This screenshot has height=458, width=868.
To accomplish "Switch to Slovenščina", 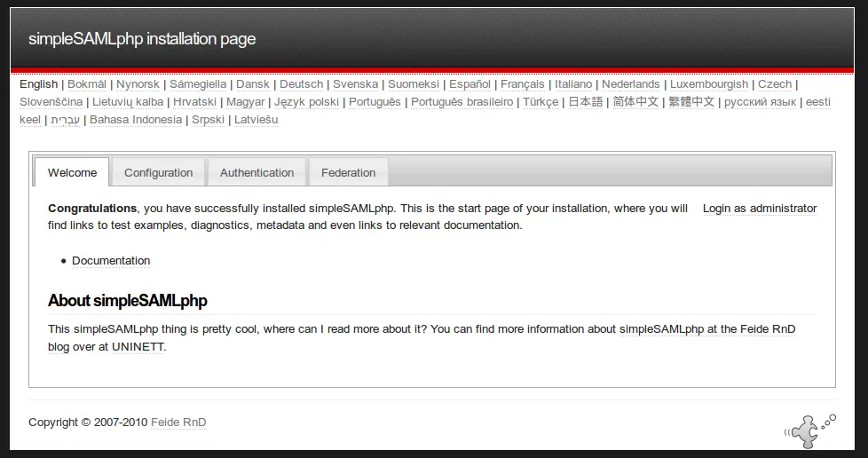I will (51, 102).
